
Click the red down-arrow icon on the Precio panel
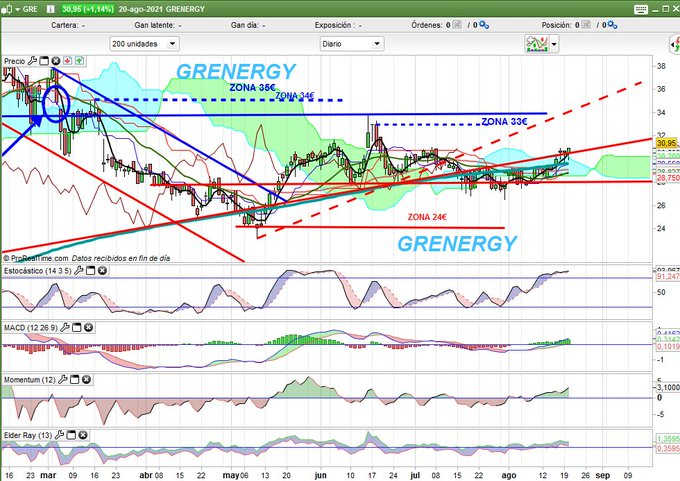68,61
